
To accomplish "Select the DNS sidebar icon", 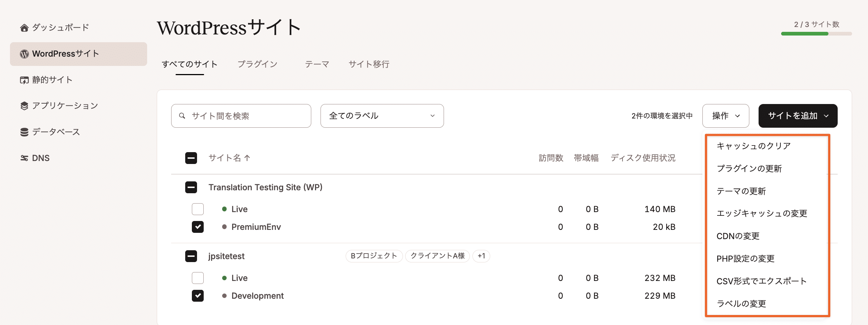I will click(24, 158).
